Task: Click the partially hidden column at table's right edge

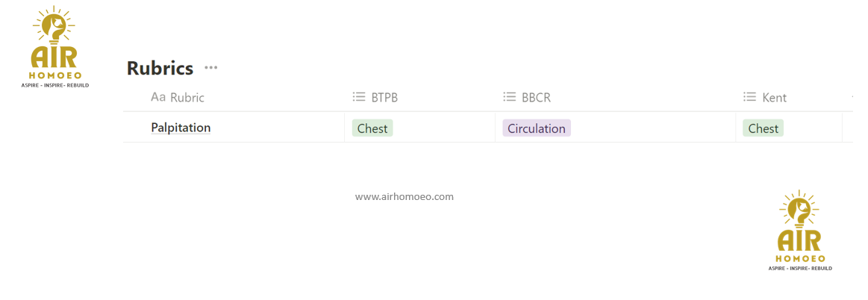Action: coord(852,97)
